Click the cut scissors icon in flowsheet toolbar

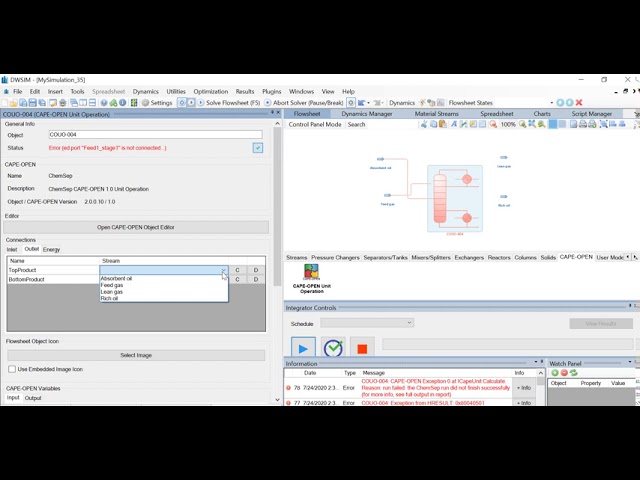424,124
